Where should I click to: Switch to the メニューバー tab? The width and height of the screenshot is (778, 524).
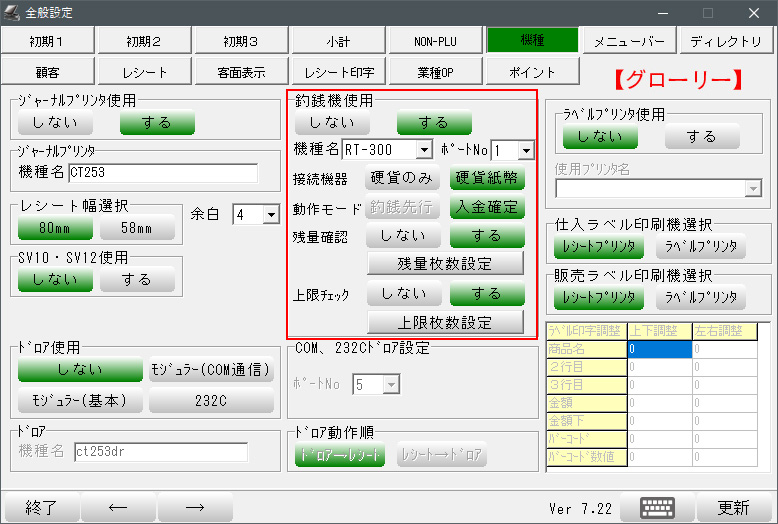629,41
